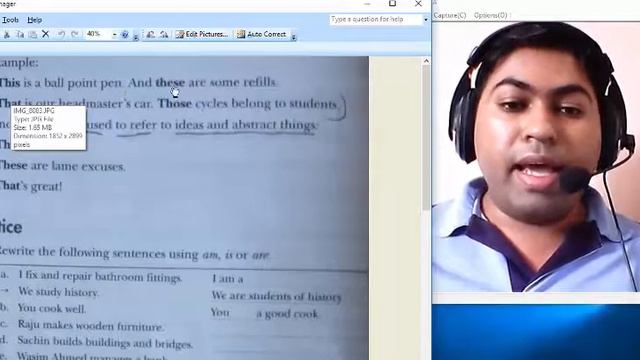The width and height of the screenshot is (640, 360).
Task: Click "Sachin builds buildings and bridges."
Action: coord(105,342)
